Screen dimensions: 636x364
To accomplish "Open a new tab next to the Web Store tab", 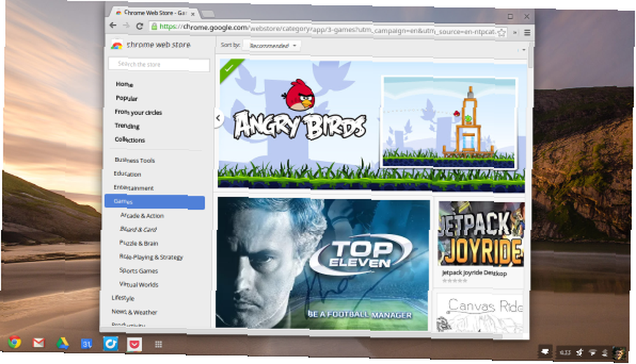I will pos(208,14).
